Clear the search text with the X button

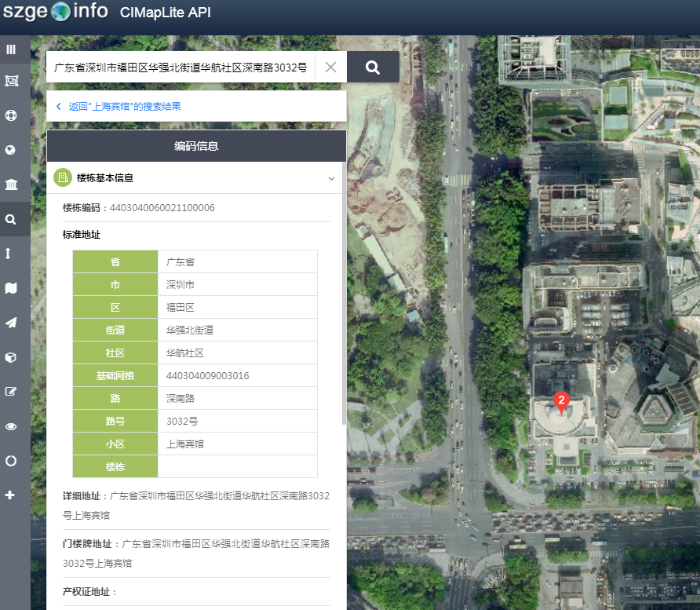(330, 68)
